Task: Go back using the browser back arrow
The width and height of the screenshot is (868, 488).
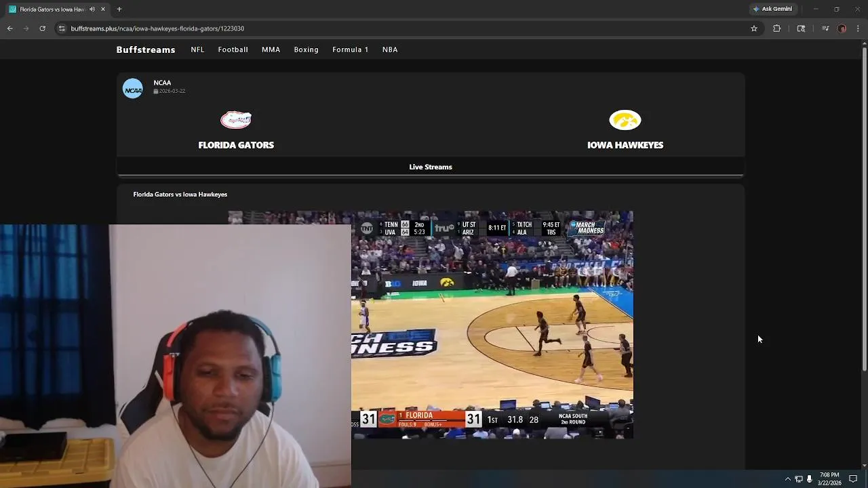Action: point(9,28)
